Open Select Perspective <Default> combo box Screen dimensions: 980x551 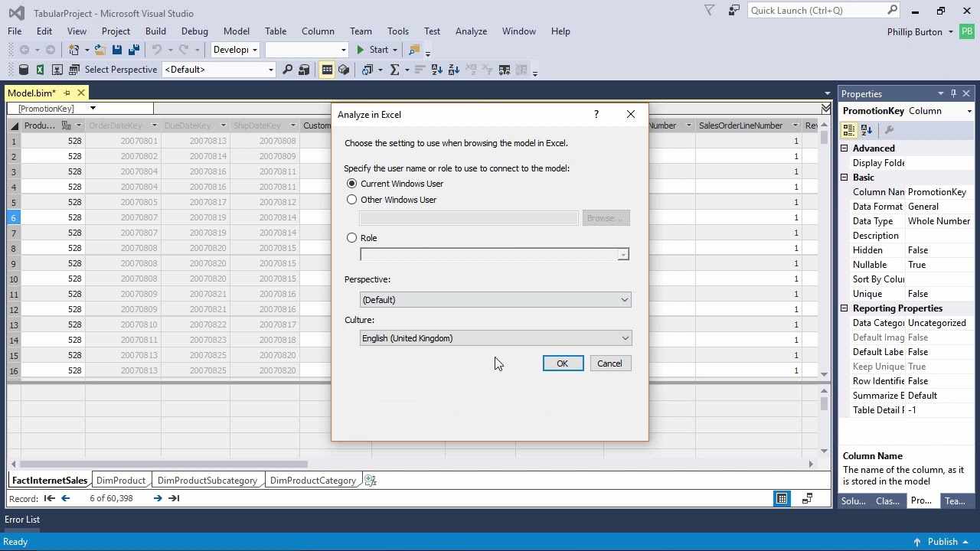[x=218, y=70]
